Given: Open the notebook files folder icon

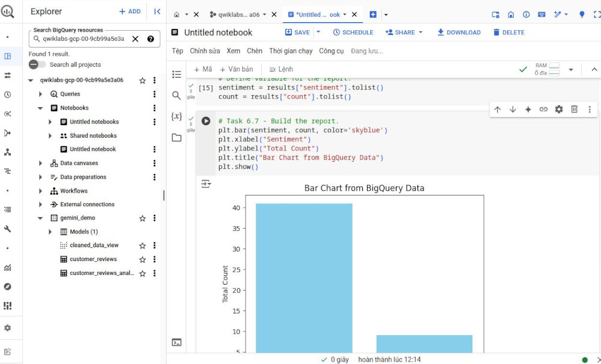Looking at the screenshot, I should tap(176, 138).
